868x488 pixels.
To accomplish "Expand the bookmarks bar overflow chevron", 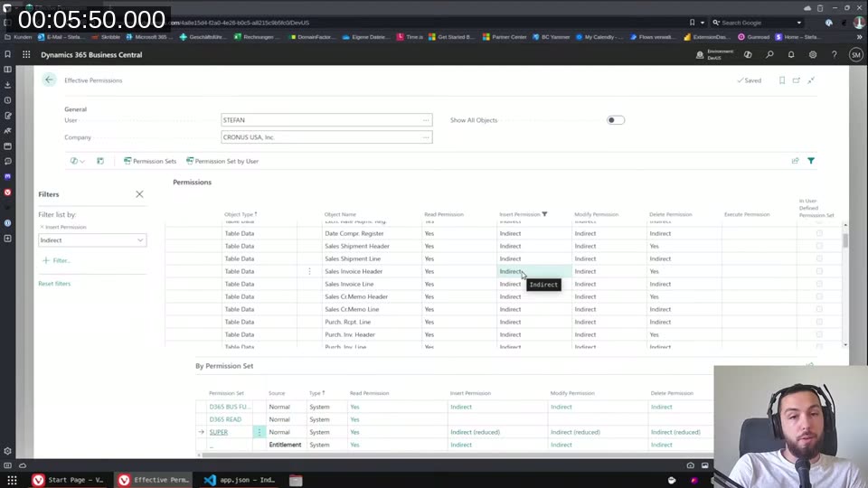I will click(859, 37).
